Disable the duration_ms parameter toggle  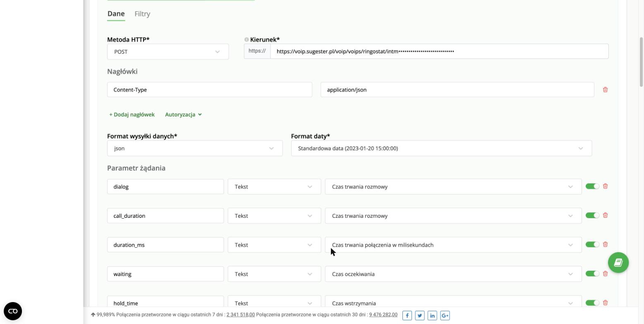point(592,245)
